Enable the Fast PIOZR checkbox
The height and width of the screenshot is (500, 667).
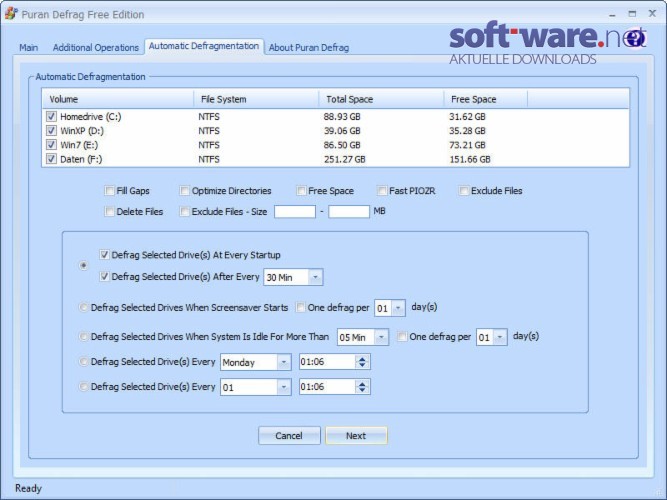(x=382, y=191)
